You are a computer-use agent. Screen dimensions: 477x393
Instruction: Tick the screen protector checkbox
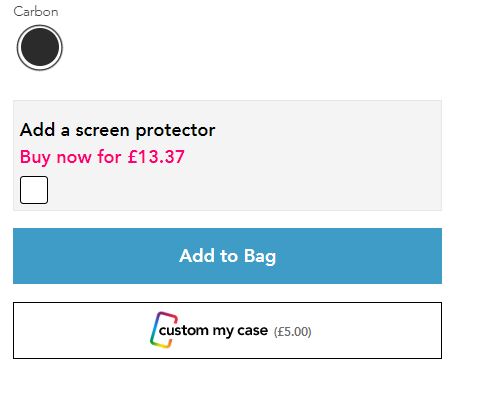point(34,190)
